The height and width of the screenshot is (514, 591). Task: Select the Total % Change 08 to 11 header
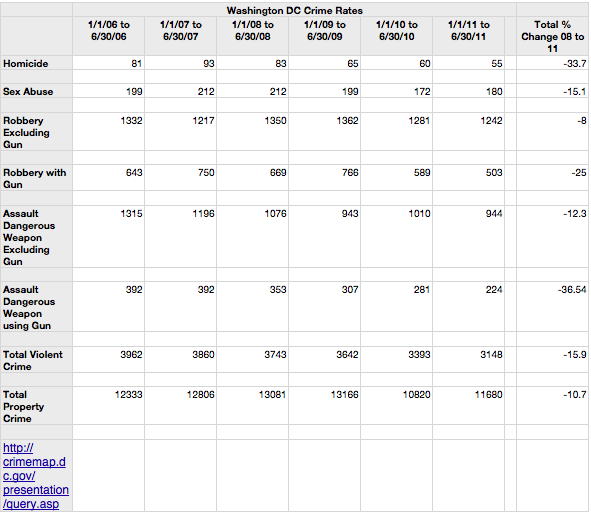pyautogui.click(x=553, y=37)
